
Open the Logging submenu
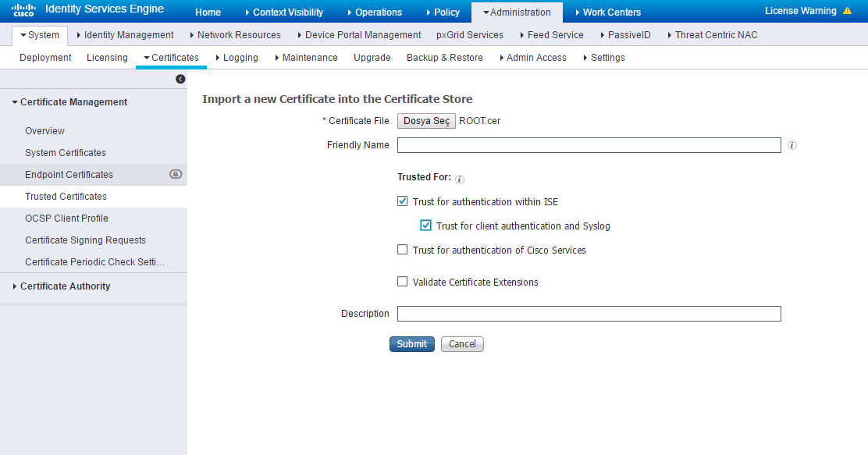click(237, 58)
